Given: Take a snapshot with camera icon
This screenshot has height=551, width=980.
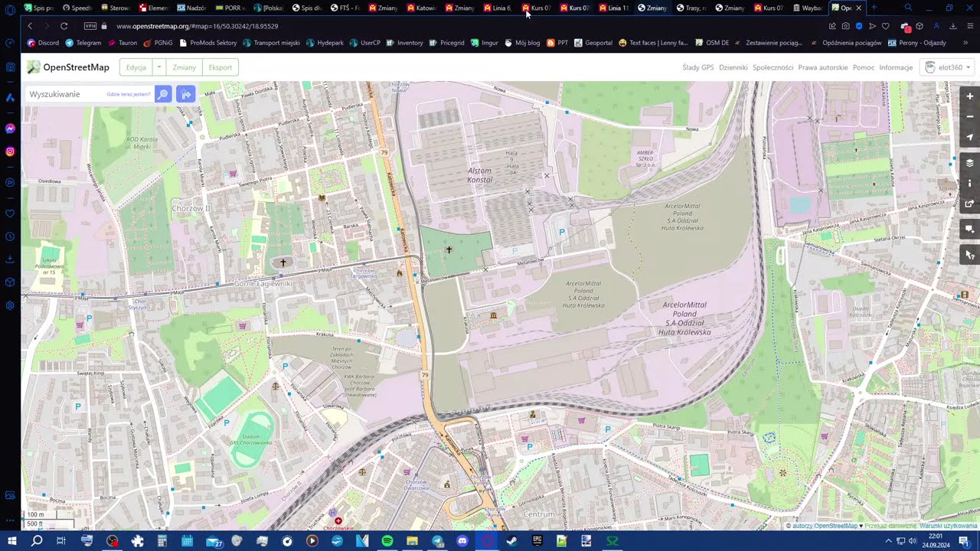Looking at the screenshot, I should coord(846,26).
